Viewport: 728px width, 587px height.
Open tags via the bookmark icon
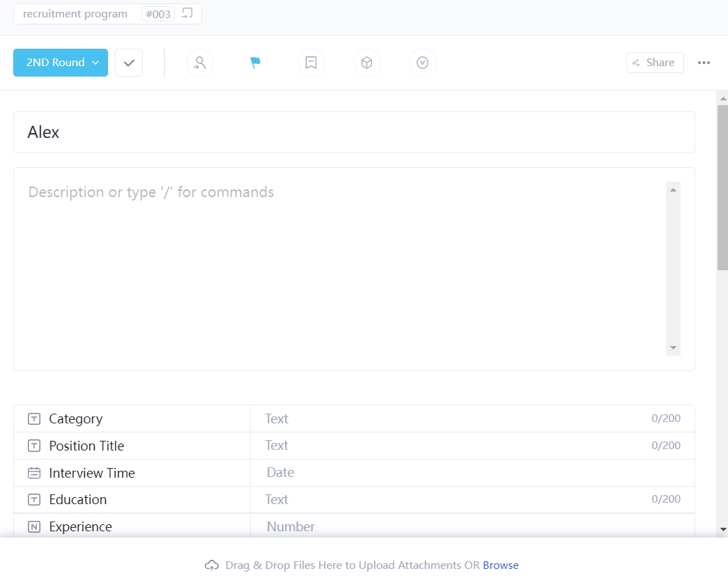tap(311, 63)
